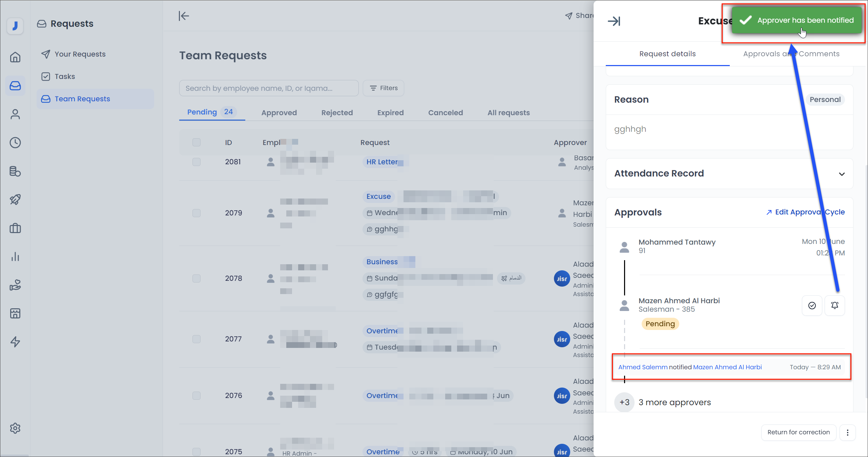This screenshot has height=457, width=868.
Task: Open the clock attendance icon in sidebar
Action: pos(15,143)
